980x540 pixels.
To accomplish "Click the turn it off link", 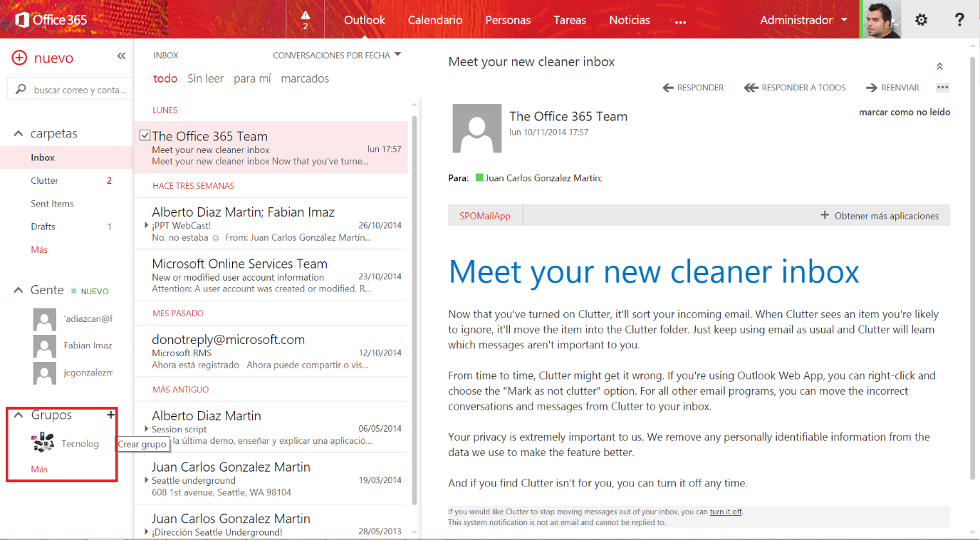I will pos(725,510).
